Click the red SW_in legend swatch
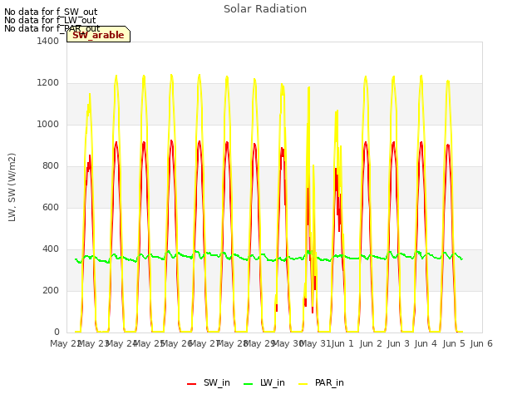This screenshot has width=532, height=399. 191,384
